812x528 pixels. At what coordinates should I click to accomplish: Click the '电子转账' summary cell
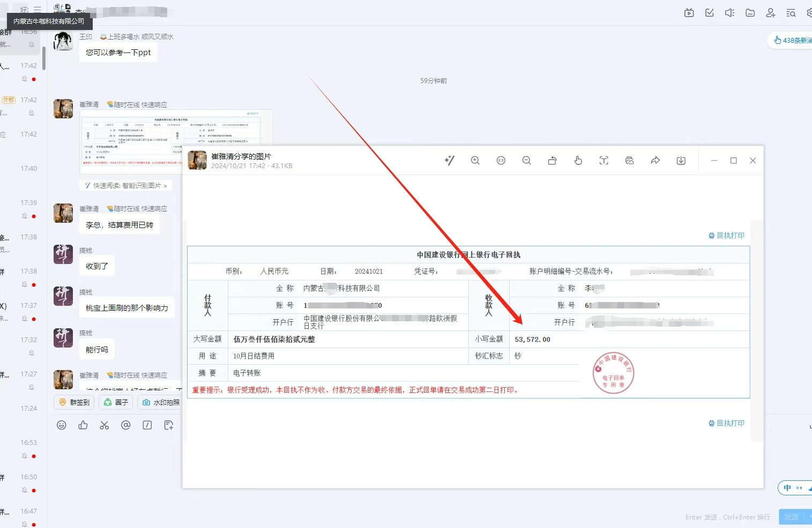(247, 373)
